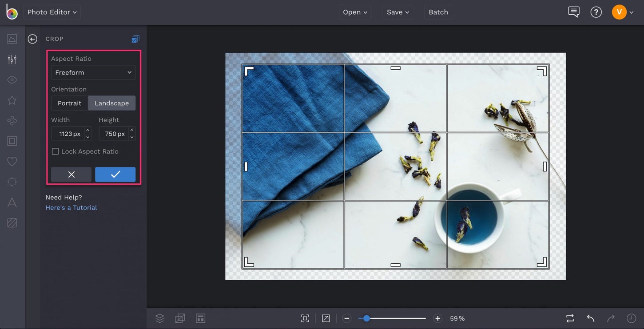Switch orientation to Portrait

70,103
